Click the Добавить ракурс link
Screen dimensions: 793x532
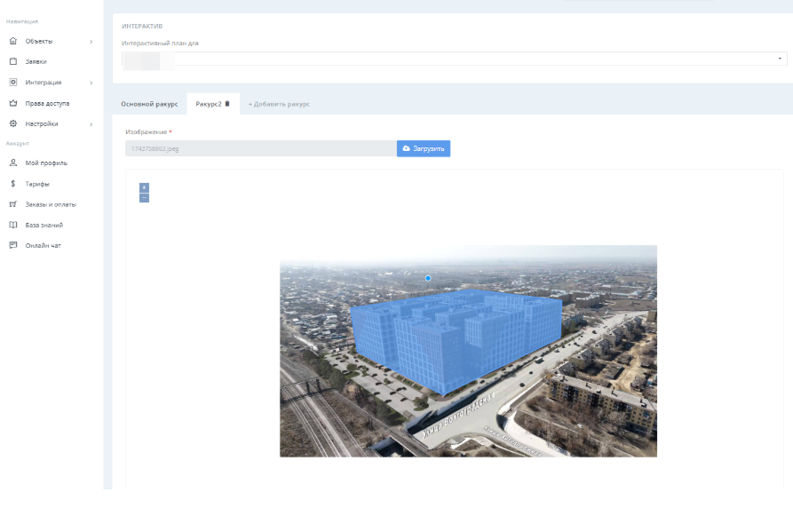pyautogui.click(x=279, y=104)
